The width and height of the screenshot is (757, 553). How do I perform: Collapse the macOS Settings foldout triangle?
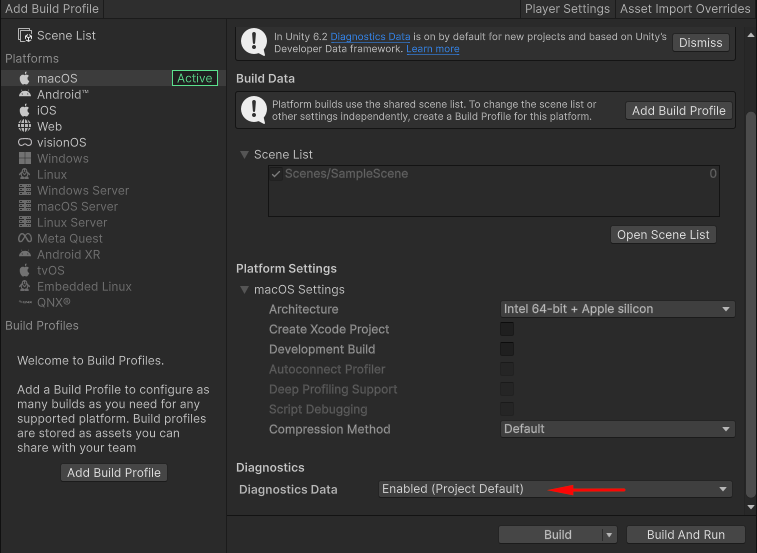(x=244, y=290)
